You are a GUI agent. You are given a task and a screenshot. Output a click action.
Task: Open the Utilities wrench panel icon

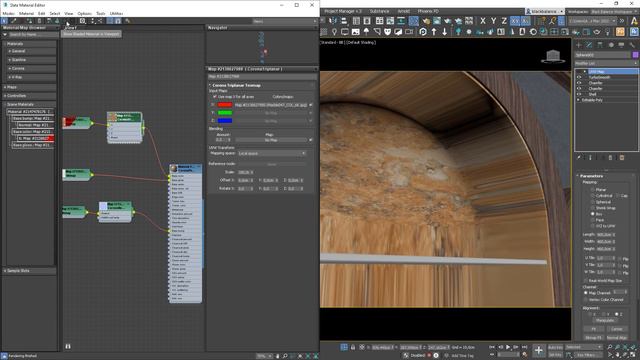(x=632, y=45)
